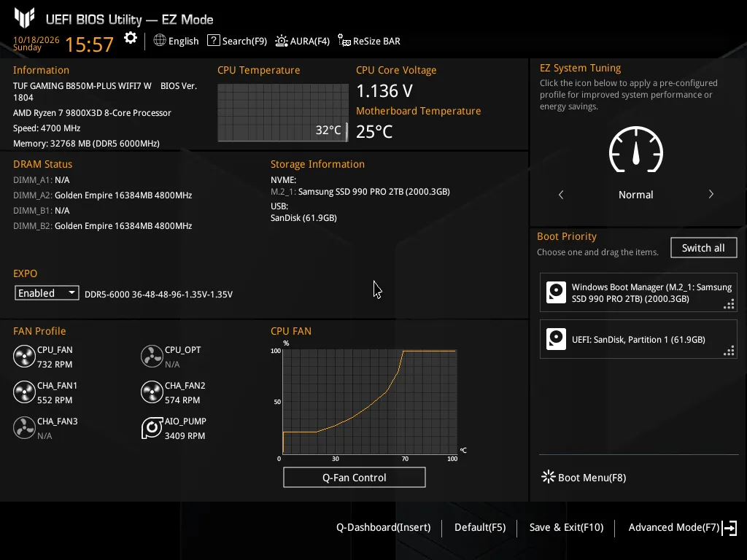The image size is (747, 560).
Task: Select the previous EZ tuning profile arrow
Action: point(561,194)
